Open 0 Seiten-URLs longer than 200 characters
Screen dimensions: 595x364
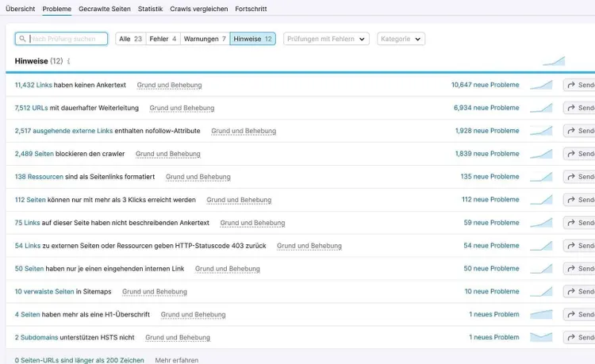[x=79, y=360]
